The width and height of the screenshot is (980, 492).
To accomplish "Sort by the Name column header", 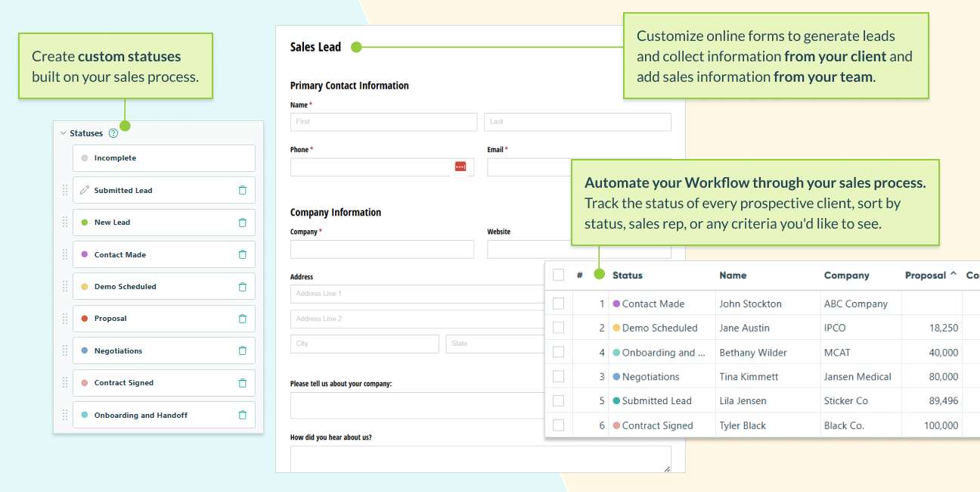I will 732,275.
